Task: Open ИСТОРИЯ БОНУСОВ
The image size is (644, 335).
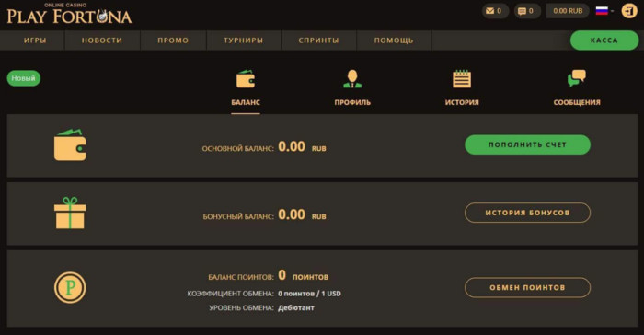Action: pyautogui.click(x=527, y=213)
